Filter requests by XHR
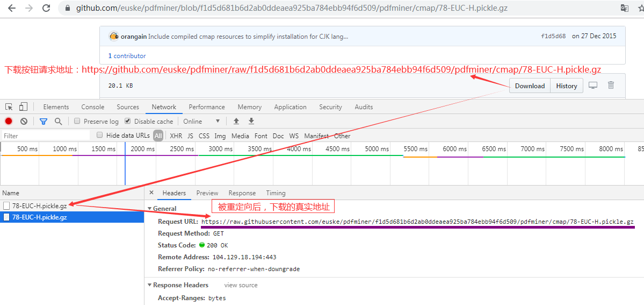This screenshot has height=305, width=644. [x=176, y=136]
